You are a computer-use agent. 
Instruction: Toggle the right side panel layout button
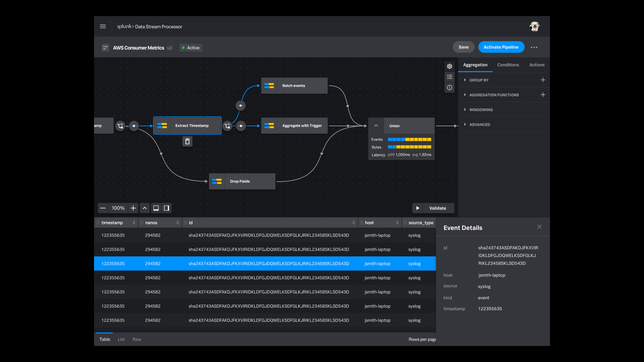click(166, 208)
